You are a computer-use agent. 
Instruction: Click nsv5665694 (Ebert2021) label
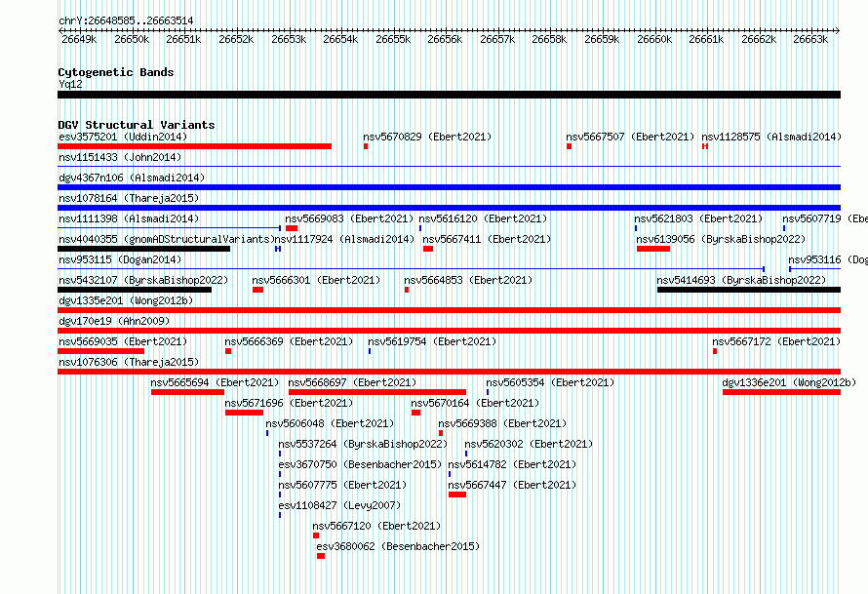[x=215, y=382]
